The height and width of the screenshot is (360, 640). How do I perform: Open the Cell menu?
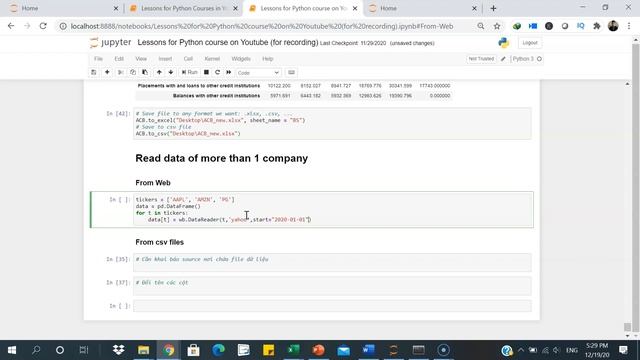[188, 59]
